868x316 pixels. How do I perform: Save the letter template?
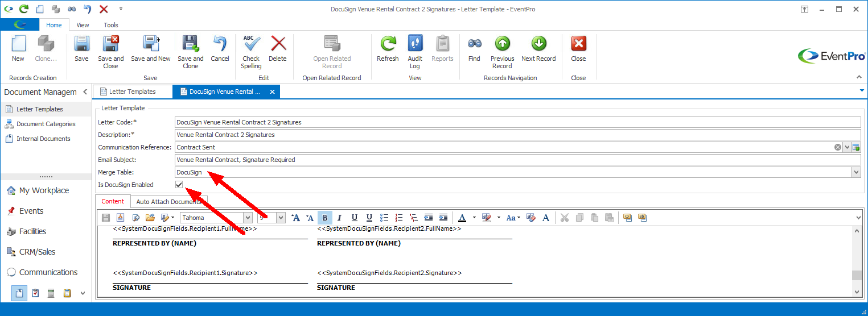coord(81,48)
